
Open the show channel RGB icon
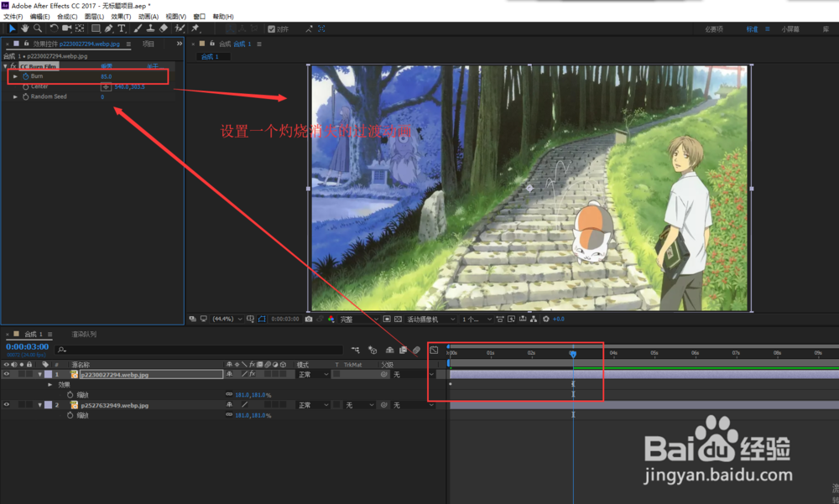tap(331, 319)
